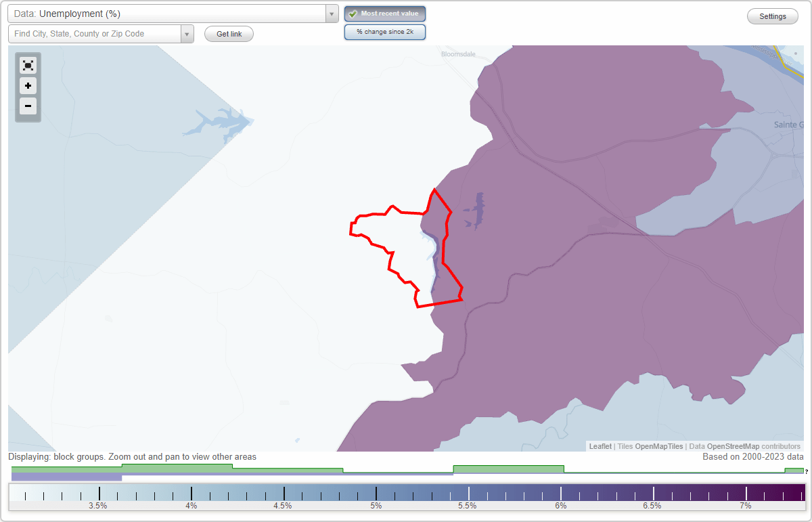Zoom in with the plus button
The height and width of the screenshot is (522, 812).
pyautogui.click(x=28, y=86)
